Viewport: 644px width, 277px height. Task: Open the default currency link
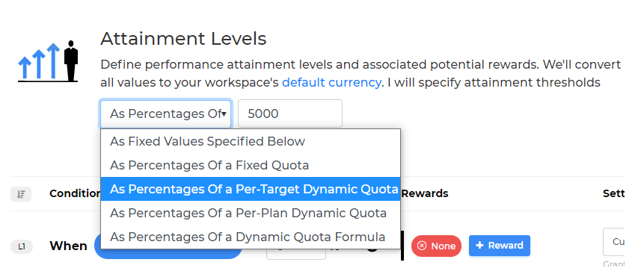[331, 82]
